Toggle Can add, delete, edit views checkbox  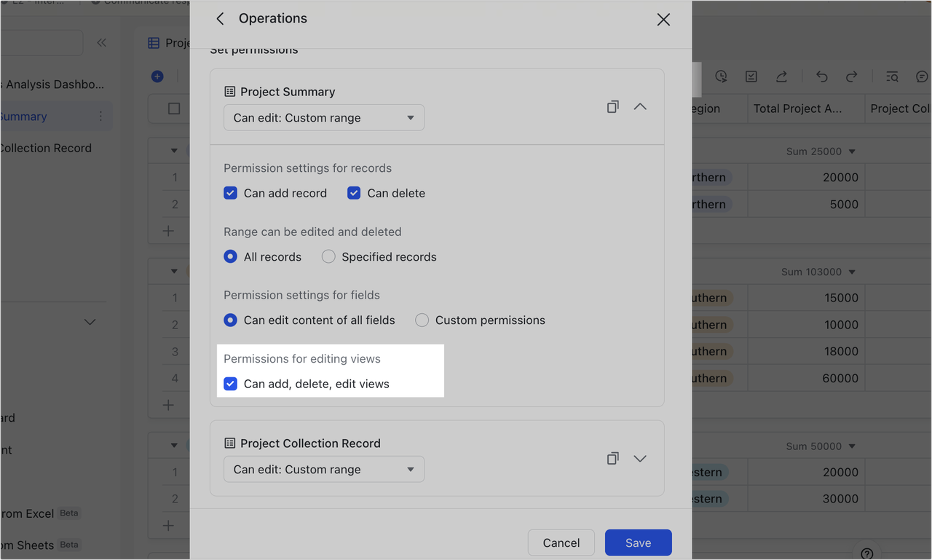[230, 384]
